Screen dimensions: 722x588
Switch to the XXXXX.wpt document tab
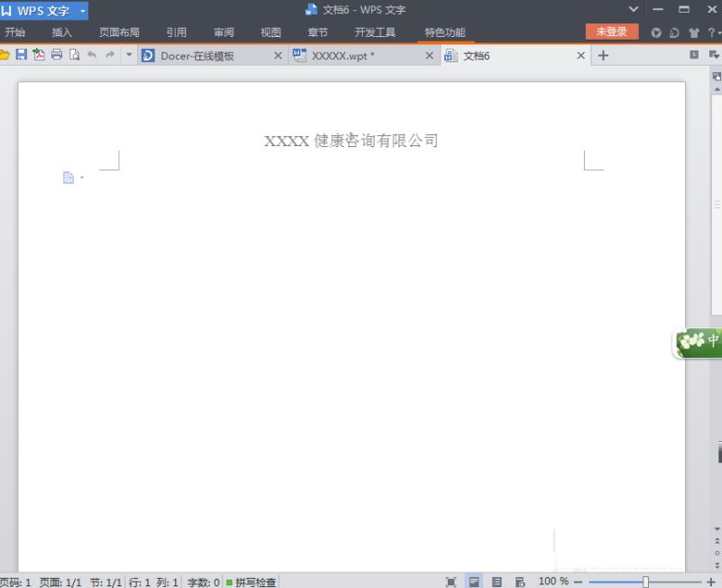[x=343, y=56]
